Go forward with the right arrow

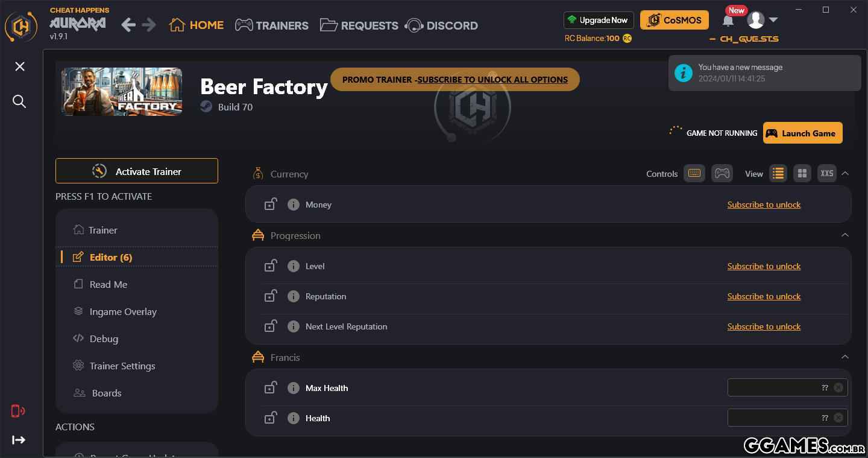click(x=149, y=25)
